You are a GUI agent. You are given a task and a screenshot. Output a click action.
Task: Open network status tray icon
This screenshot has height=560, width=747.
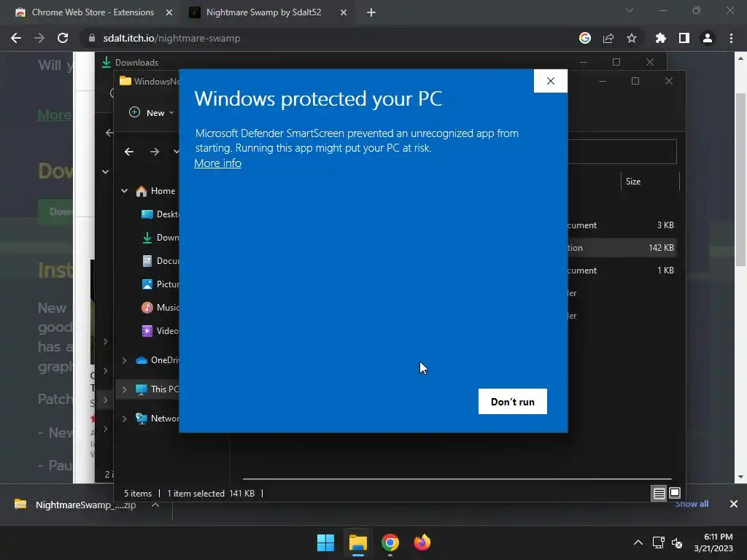coord(659,542)
